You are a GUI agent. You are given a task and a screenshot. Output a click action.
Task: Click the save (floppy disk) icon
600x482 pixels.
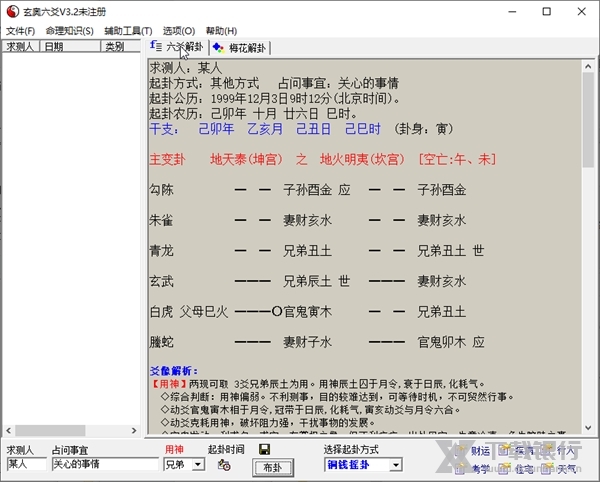tap(264, 449)
